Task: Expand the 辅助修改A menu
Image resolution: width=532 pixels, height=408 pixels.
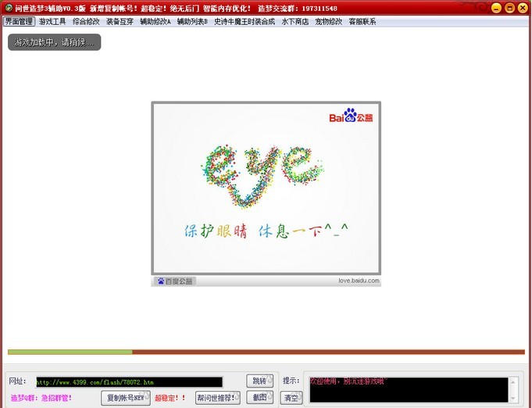Action: (155, 22)
